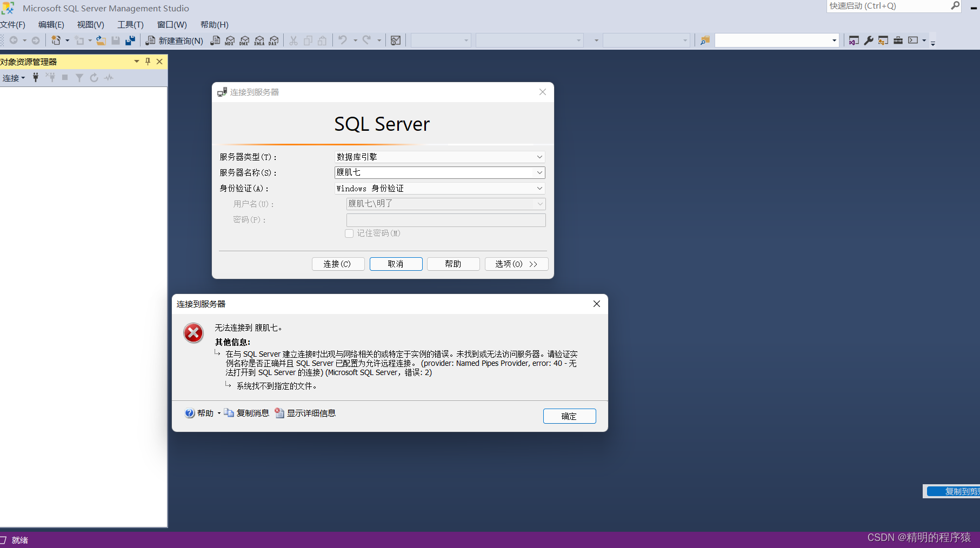Image resolution: width=980 pixels, height=548 pixels.
Task: Open the 身份验证 dropdown
Action: [x=539, y=188]
